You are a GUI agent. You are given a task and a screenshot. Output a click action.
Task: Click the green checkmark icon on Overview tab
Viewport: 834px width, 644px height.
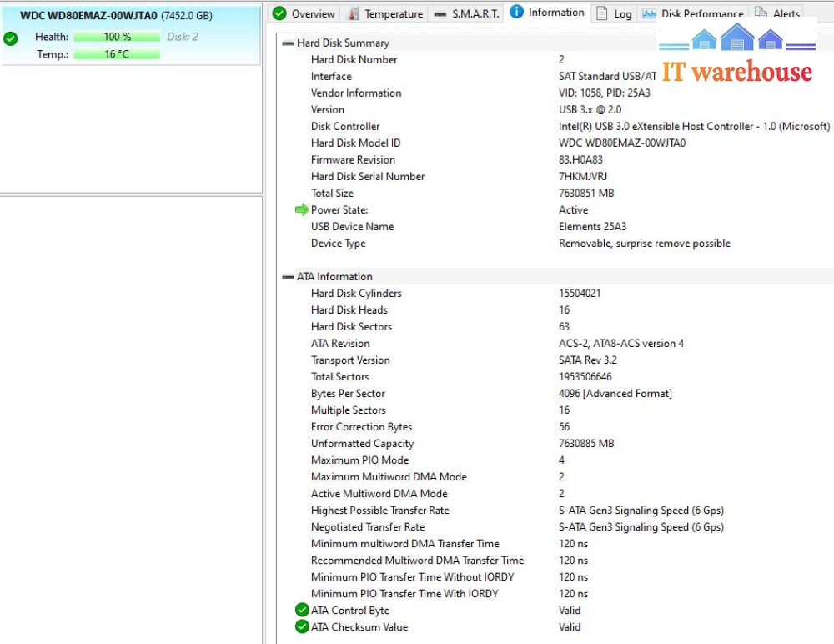(279, 13)
